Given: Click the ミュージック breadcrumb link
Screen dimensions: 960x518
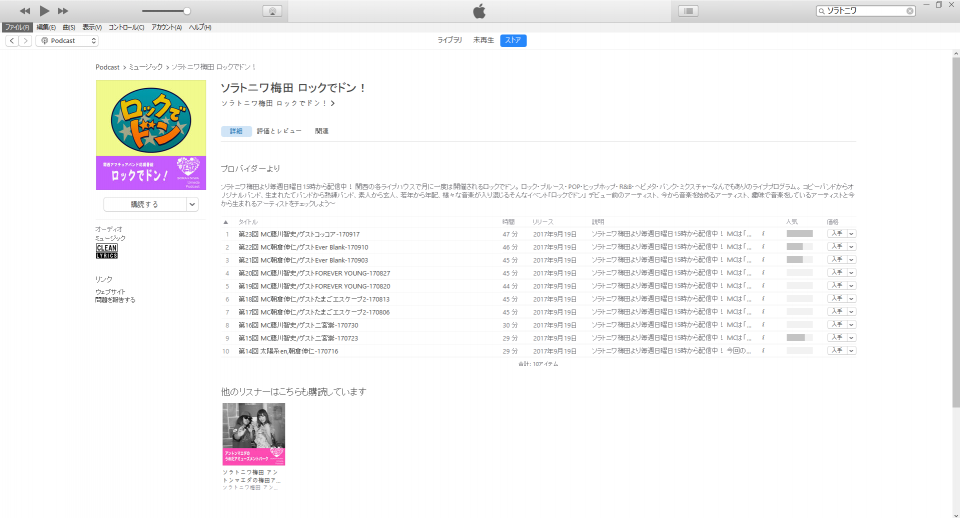Looking at the screenshot, I should click(146, 67).
